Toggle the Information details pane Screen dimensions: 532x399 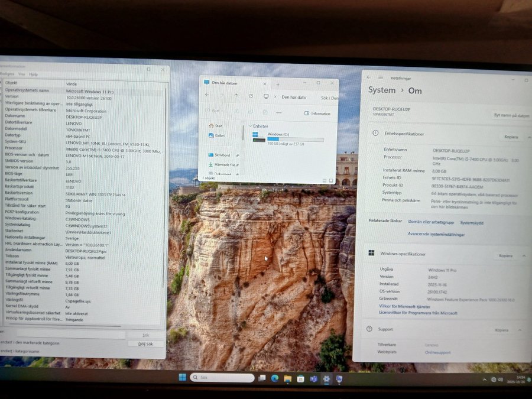[x=317, y=113]
